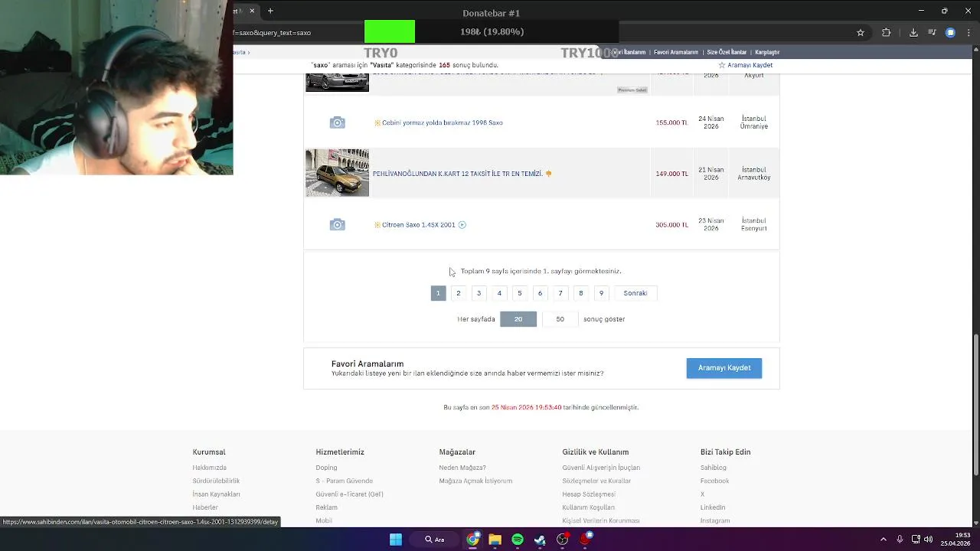The width and height of the screenshot is (980, 551).
Task: Go to results page 5
Action: click(x=519, y=293)
